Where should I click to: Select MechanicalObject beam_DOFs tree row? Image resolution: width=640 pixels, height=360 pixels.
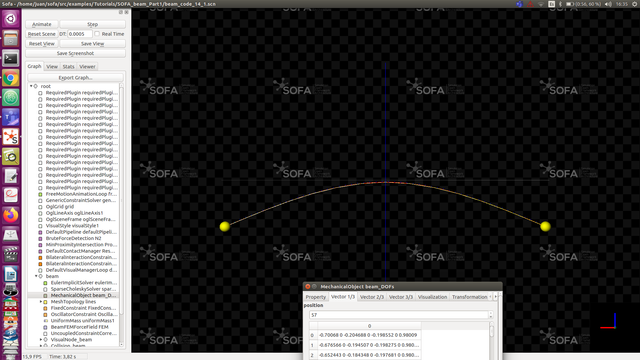click(73, 295)
